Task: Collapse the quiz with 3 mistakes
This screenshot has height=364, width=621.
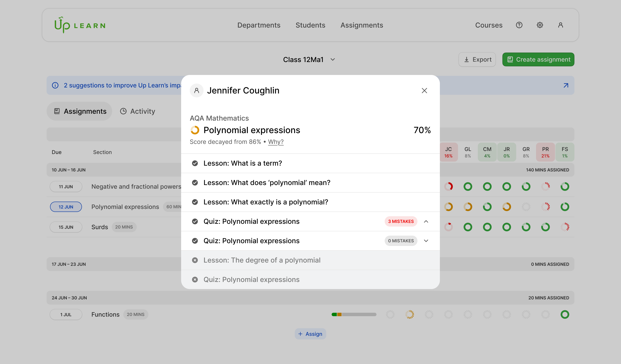Action: click(x=426, y=221)
